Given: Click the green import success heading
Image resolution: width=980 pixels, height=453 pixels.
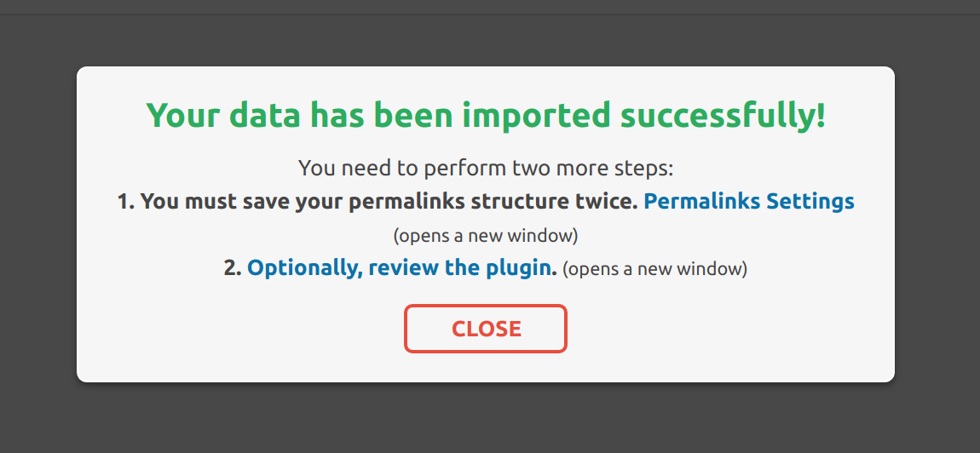Looking at the screenshot, I should coord(486,116).
